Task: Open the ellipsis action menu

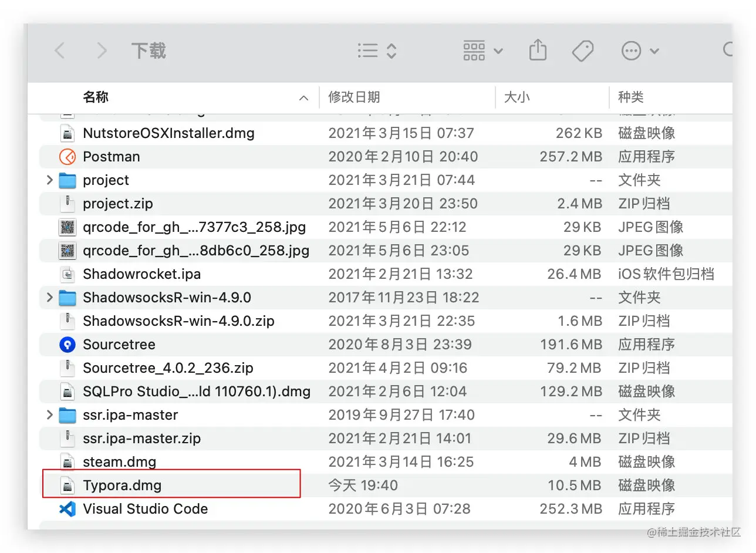Action: 640,51
